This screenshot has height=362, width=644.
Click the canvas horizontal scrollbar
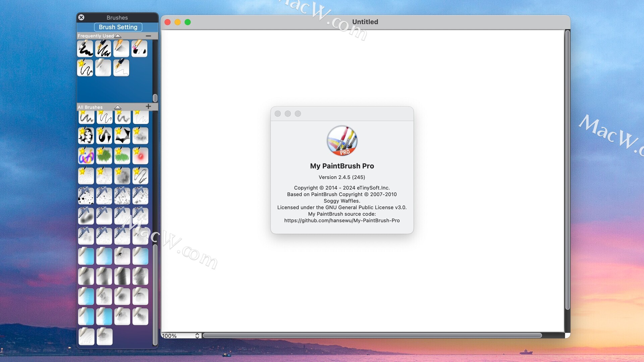click(372, 336)
